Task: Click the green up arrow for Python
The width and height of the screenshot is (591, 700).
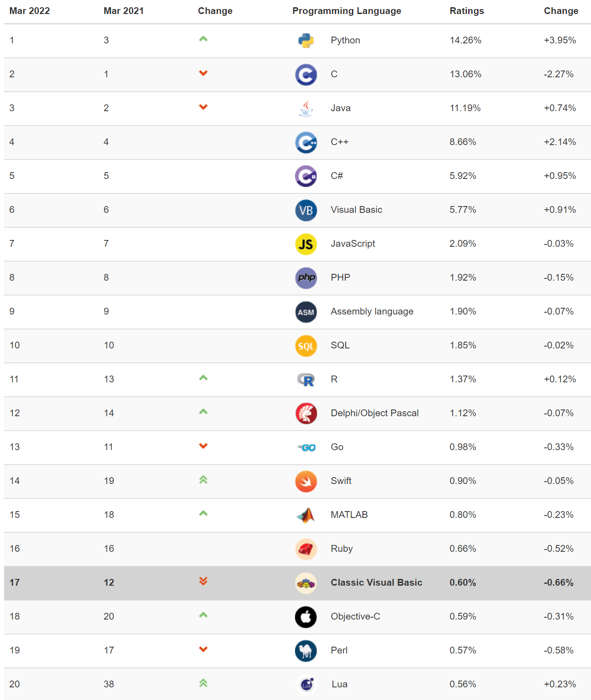Action: point(203,39)
